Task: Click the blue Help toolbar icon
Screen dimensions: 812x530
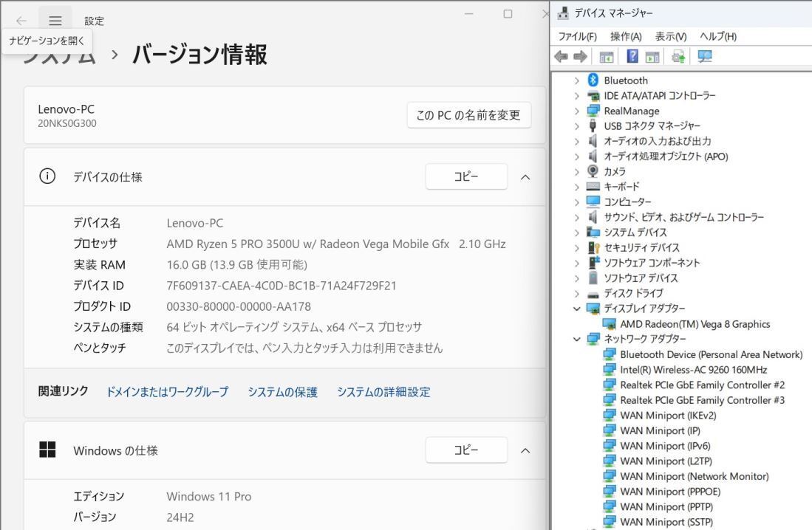Action: click(632, 56)
